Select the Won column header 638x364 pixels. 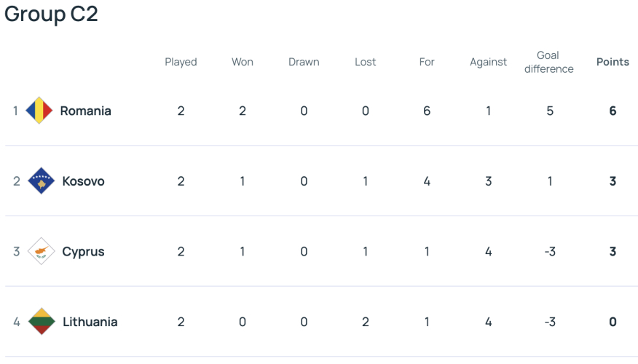(243, 62)
